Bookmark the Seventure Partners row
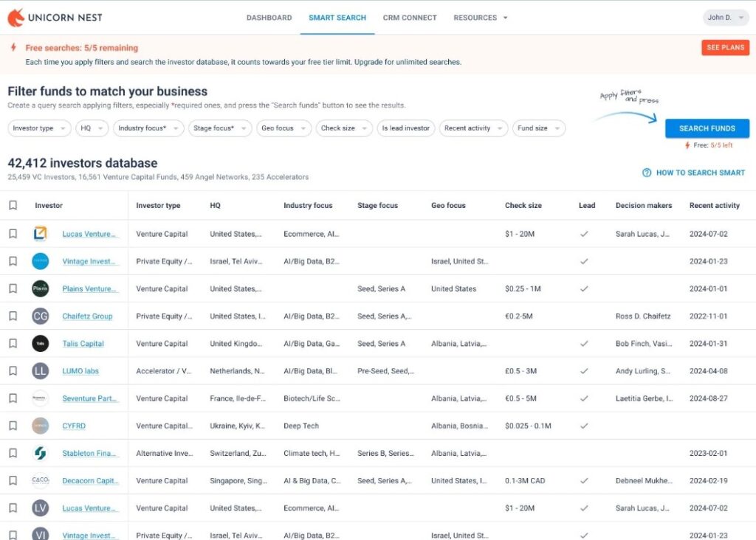The height and width of the screenshot is (540, 756). [13, 398]
